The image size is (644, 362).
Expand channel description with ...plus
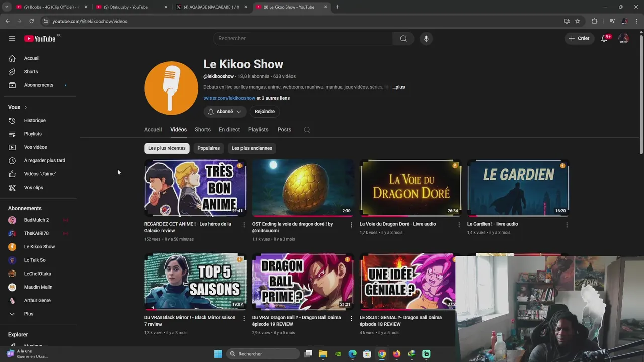point(398,87)
